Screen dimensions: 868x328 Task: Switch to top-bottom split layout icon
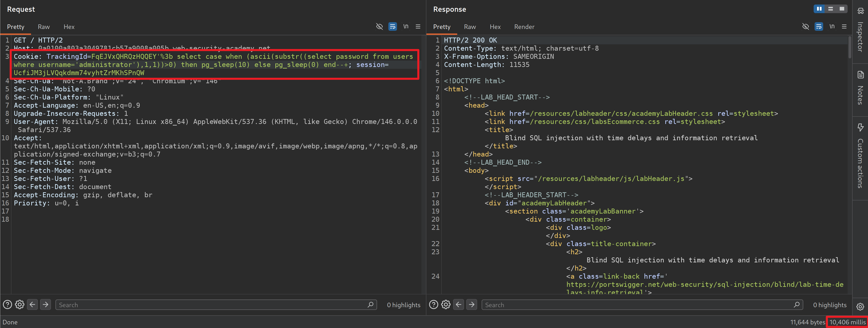click(x=831, y=9)
